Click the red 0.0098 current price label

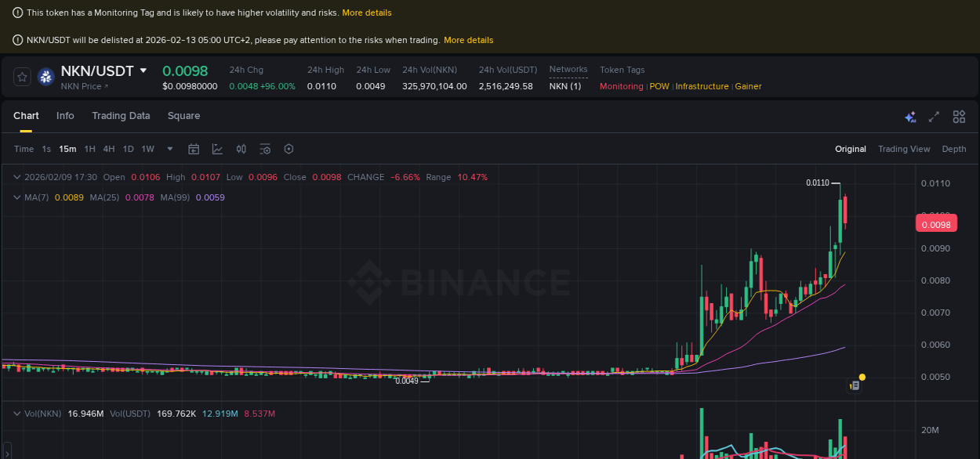coord(936,223)
